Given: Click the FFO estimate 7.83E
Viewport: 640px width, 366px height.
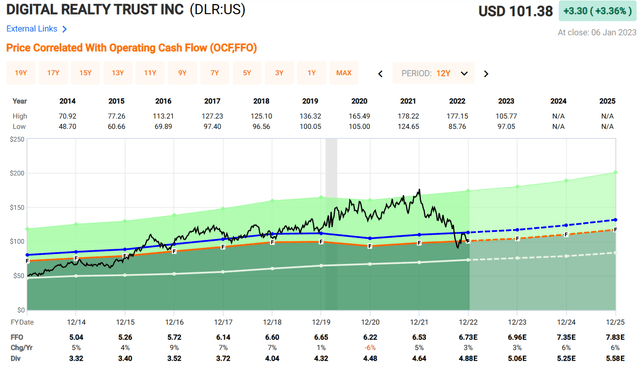Looking at the screenshot, I should point(615,337).
